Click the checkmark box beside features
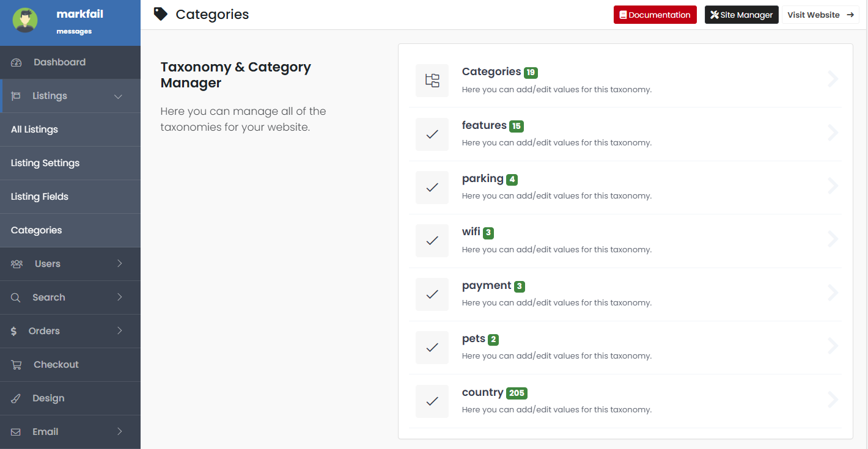The image size is (868, 449). coord(432,134)
